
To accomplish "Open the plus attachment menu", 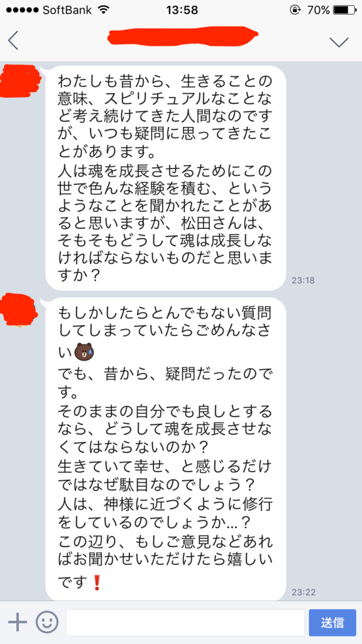I will 18,623.
